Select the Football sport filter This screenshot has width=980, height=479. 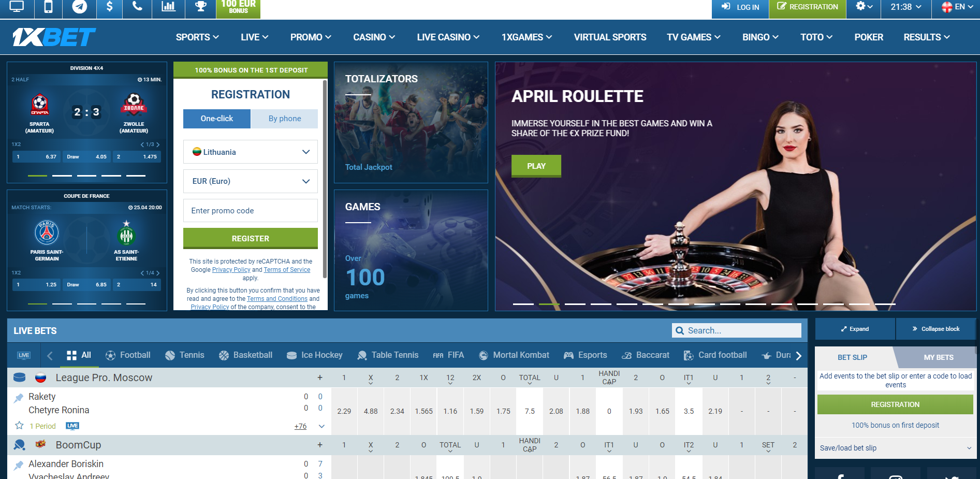point(128,355)
